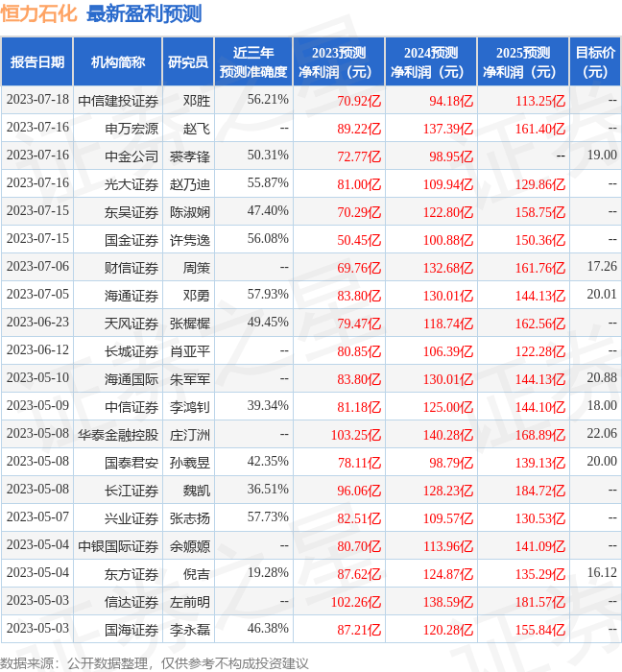This screenshot has height=672, width=622.
Task: Click target price 20.01
Action: pos(602,295)
